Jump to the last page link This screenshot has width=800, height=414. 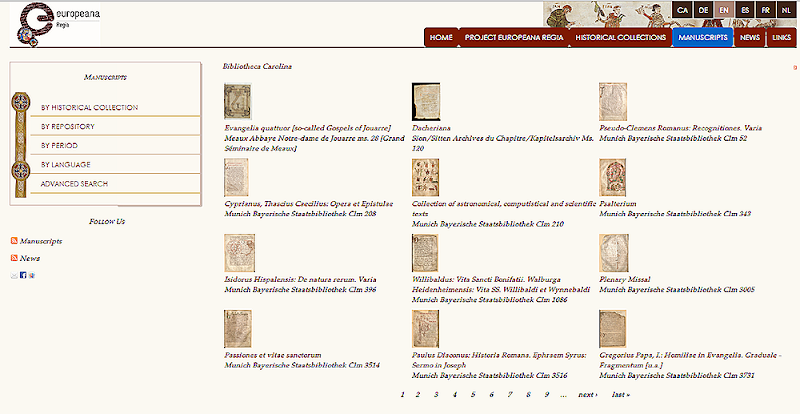coord(620,395)
